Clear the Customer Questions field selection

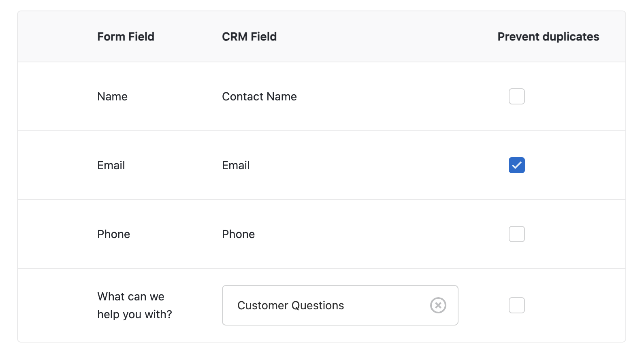pyautogui.click(x=438, y=305)
